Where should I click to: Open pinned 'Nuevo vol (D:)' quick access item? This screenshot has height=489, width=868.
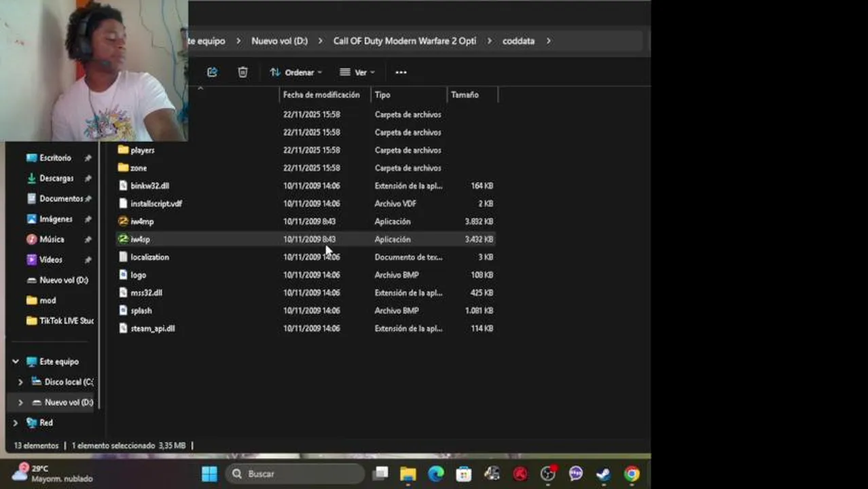pyautogui.click(x=63, y=280)
